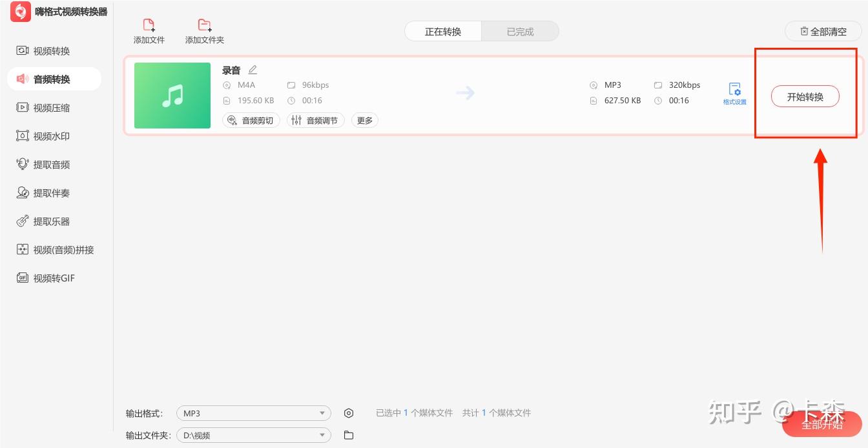Click the music note thumbnail of 录音
This screenshot has width=868, height=448.
coord(172,96)
